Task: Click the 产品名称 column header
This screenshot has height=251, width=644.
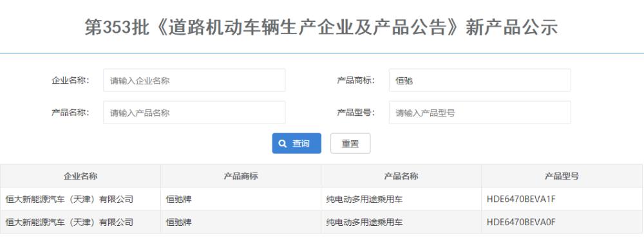Action: click(401, 176)
